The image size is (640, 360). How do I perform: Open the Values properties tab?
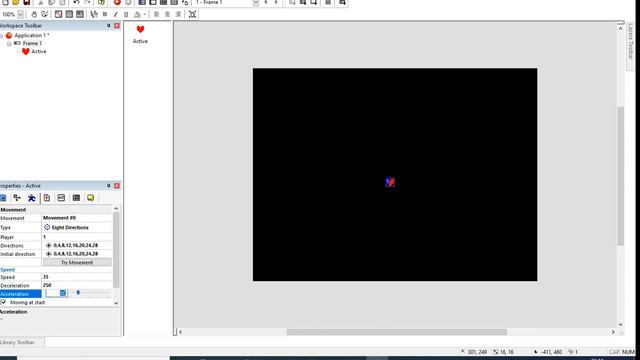[x=61, y=198]
